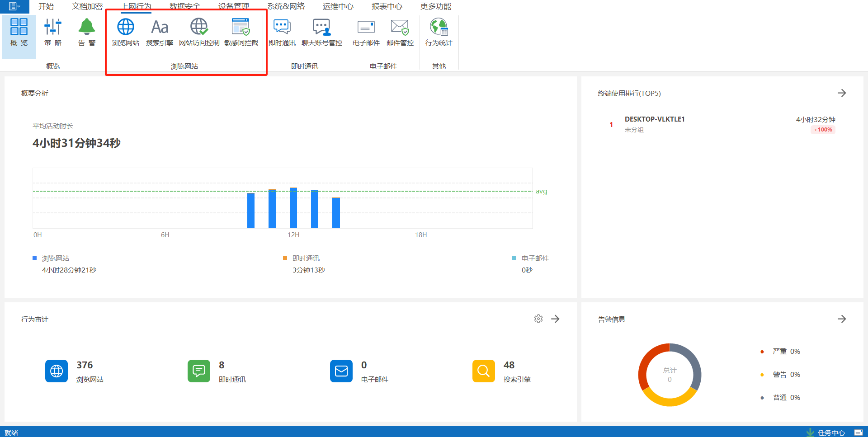
Task: Switch to the 文档加密 tab
Action: tap(87, 6)
